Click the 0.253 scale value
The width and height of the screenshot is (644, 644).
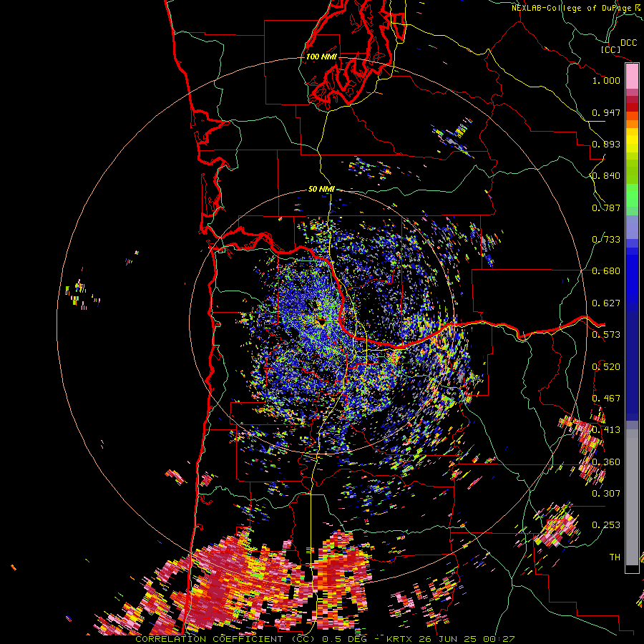[606, 525]
